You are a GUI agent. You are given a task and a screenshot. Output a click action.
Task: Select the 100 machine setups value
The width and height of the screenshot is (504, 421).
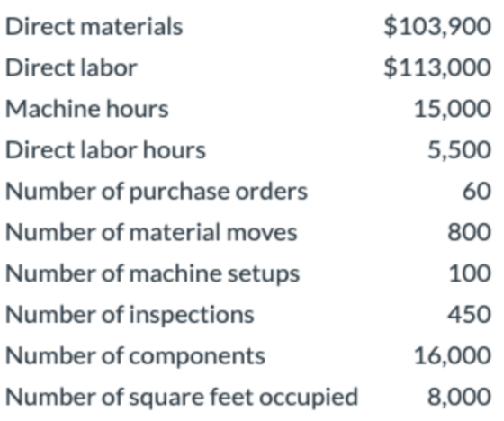470,273
